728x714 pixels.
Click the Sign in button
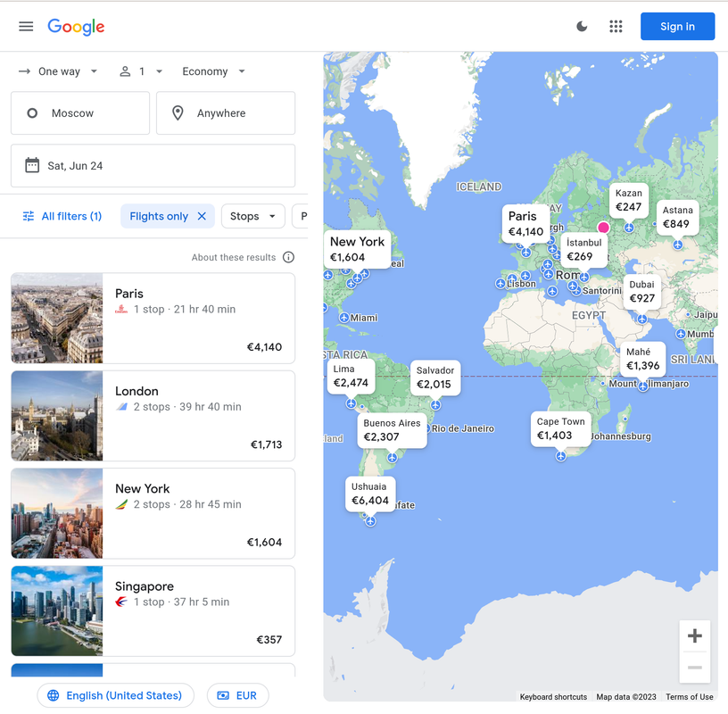coord(677,27)
